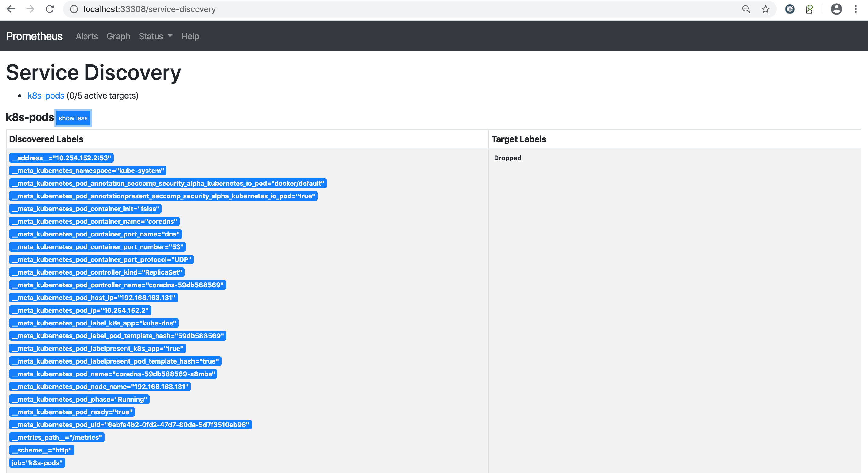Screen dimensions: 868x473
Task: Bookmark this page with star icon
Action: [x=766, y=9]
